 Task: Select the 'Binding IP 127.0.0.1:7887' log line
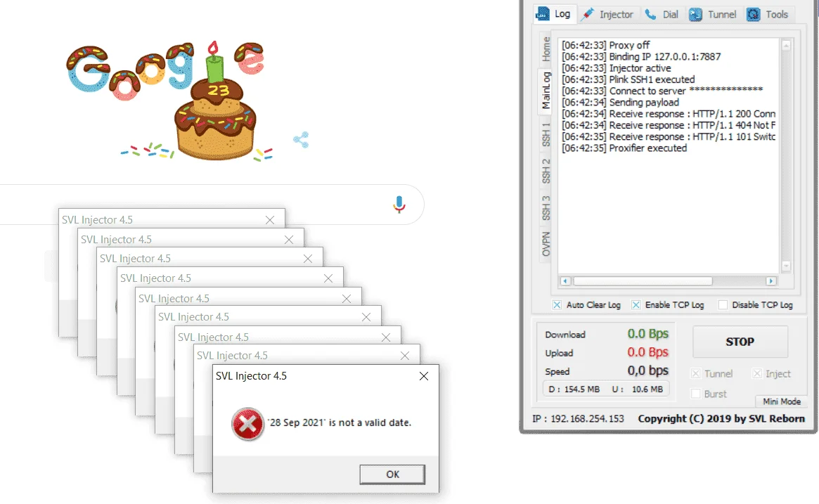point(641,57)
